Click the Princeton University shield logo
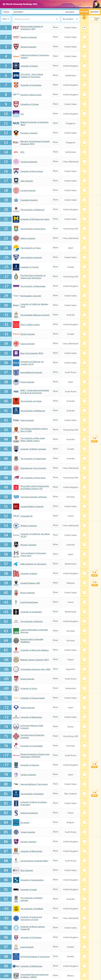 16,133
